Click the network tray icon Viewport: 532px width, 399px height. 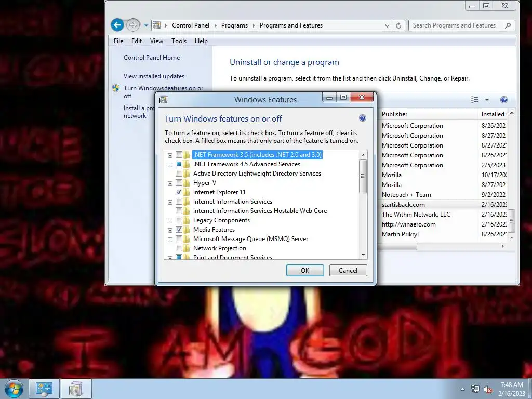click(x=475, y=389)
